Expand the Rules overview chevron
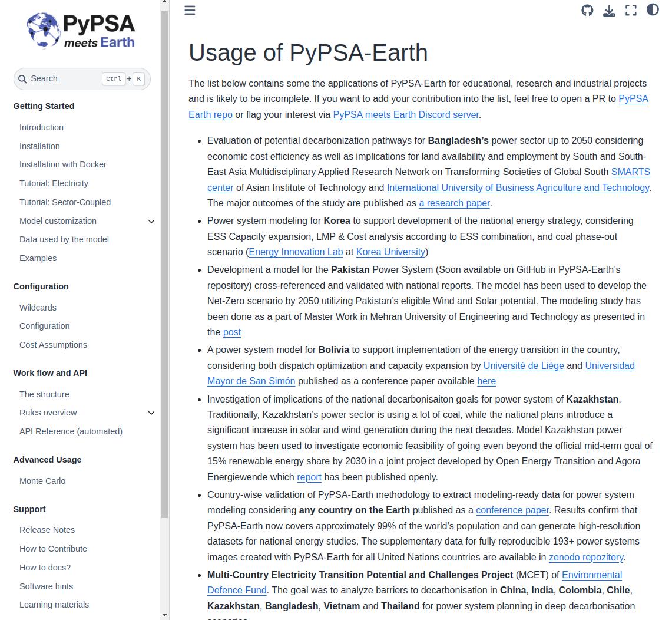The width and height of the screenshot is (672, 620). (x=151, y=413)
